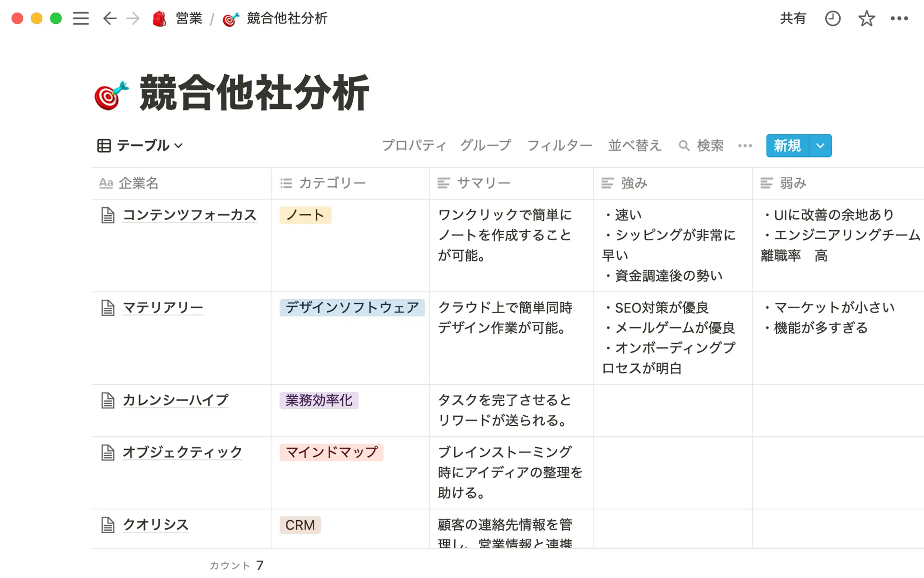Viewport: 924px width, 578px height.
Task: Click the multi-select icon on カテゴリー column
Action: 285,183
